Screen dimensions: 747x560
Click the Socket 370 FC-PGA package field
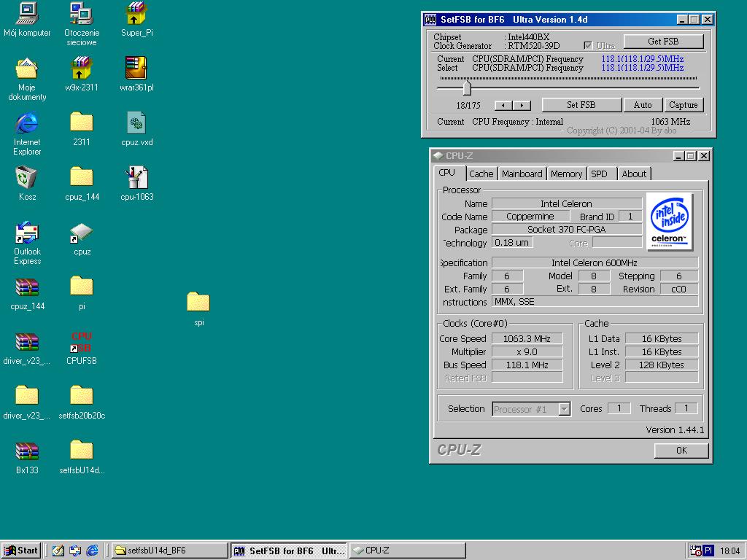pos(567,230)
